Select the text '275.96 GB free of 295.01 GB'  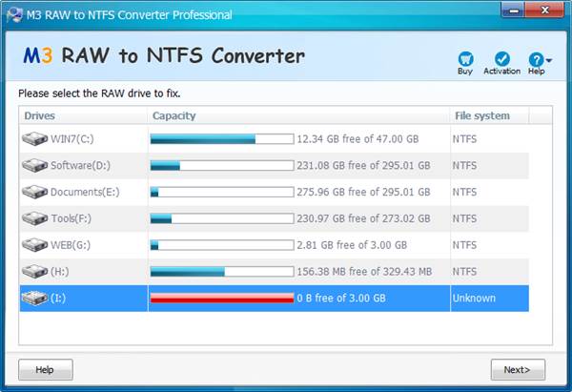[363, 192]
